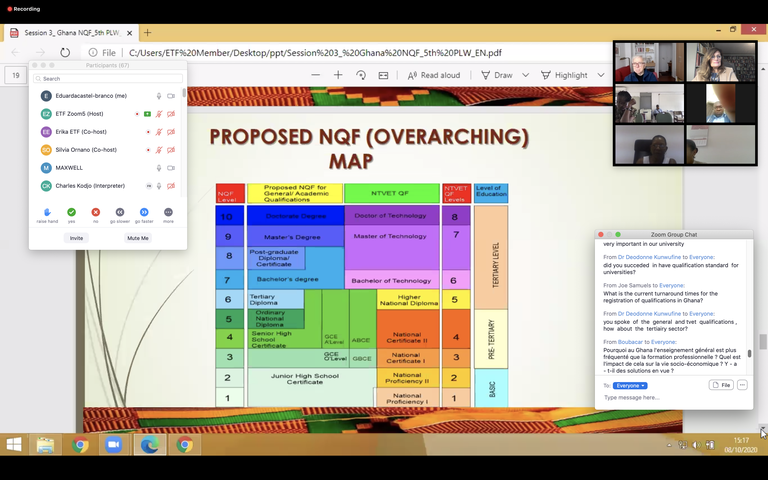This screenshot has height=480, width=768.
Task: Open the Everyone recipient dropdown in chat
Action: [630, 385]
